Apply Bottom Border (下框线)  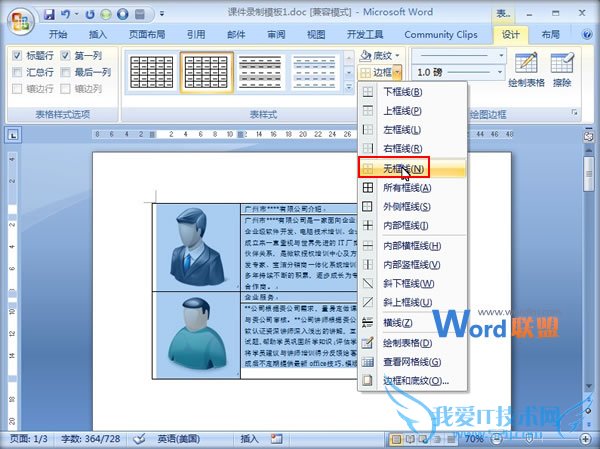coord(412,92)
